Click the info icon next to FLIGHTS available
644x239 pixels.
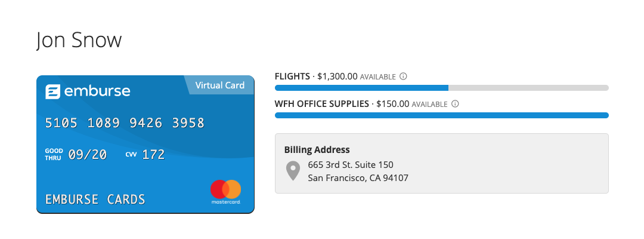tap(403, 76)
